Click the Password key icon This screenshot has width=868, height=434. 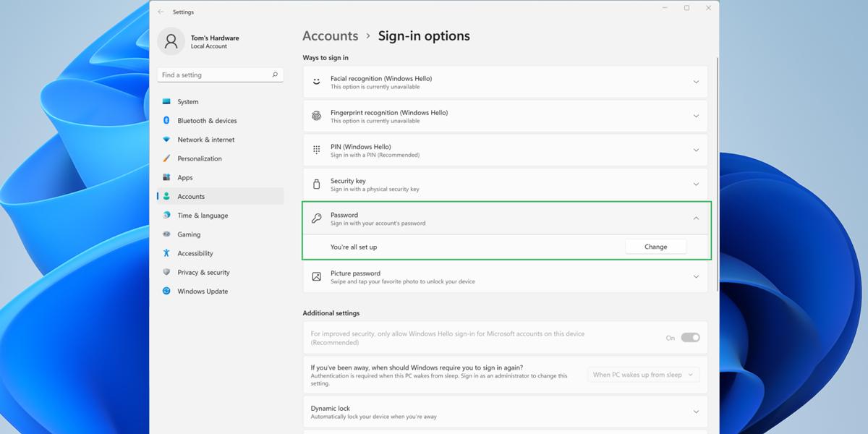pyautogui.click(x=316, y=218)
